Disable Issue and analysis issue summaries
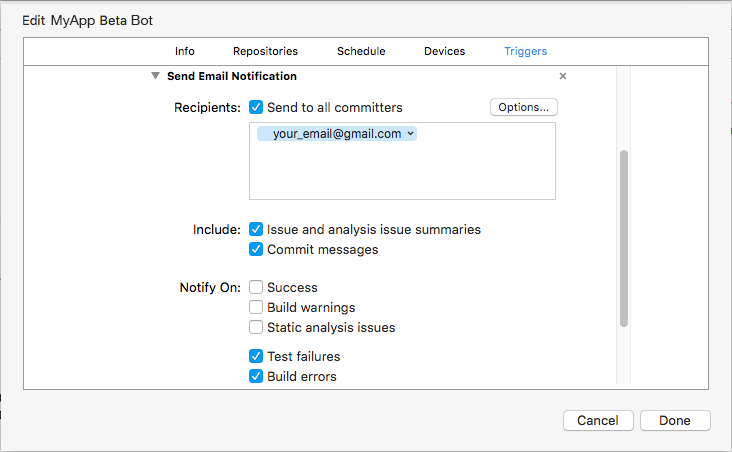The width and height of the screenshot is (732, 452). pos(256,229)
